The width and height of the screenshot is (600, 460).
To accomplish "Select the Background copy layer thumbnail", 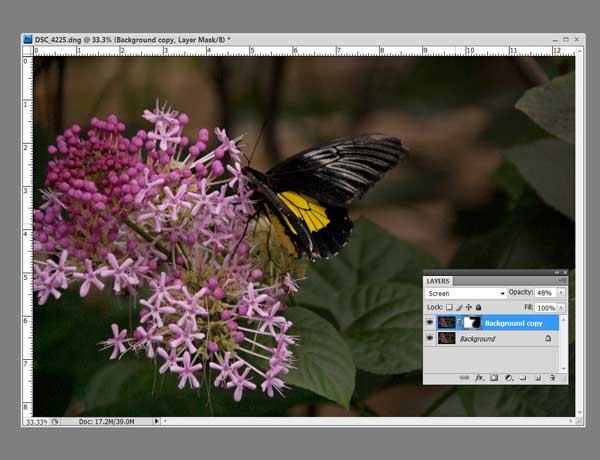I will click(x=446, y=323).
